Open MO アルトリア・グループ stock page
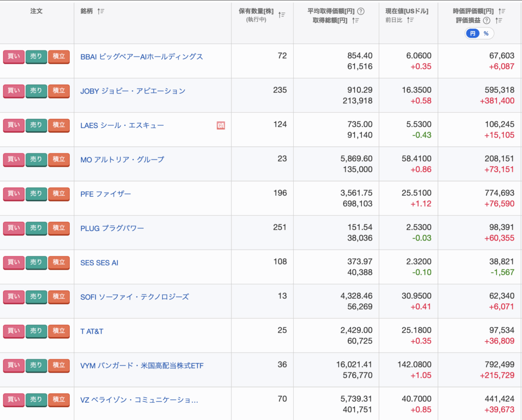 [122, 160]
